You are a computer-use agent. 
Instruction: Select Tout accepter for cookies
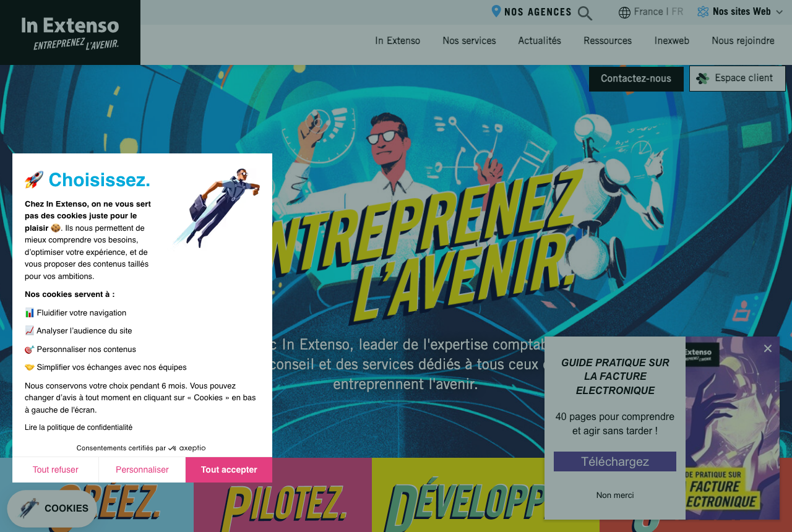tap(229, 470)
